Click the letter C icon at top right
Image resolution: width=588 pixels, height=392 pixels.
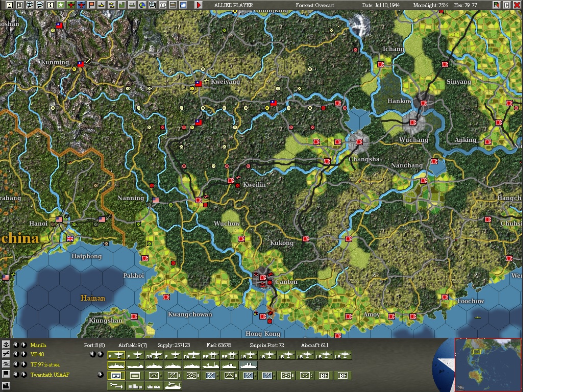507,5
